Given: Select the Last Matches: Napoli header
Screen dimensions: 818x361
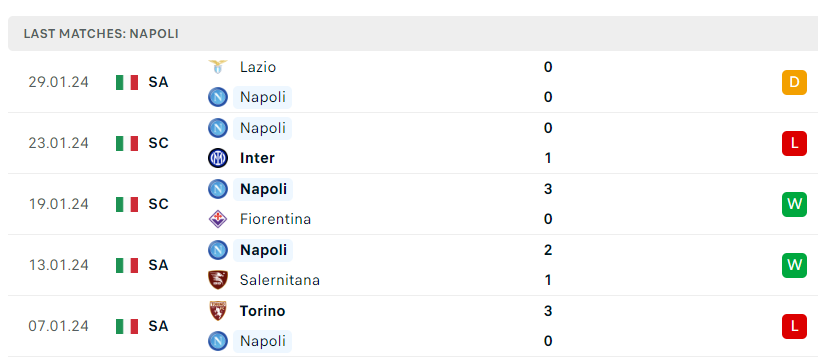Looking at the screenshot, I should 101,34.
